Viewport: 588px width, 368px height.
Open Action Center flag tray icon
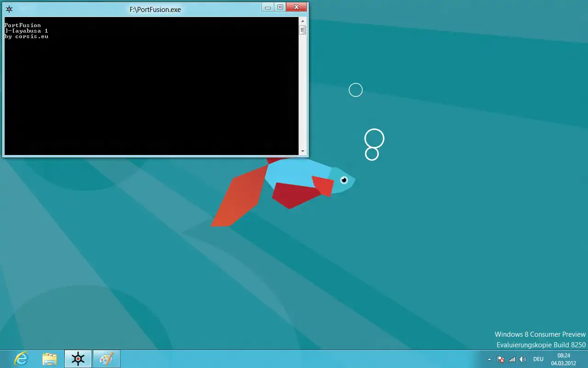pos(501,359)
